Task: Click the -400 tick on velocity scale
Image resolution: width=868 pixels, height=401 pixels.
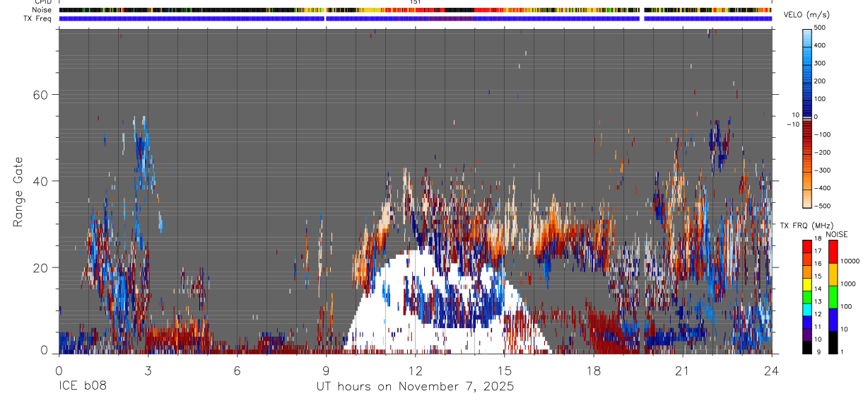Action: coord(821,188)
